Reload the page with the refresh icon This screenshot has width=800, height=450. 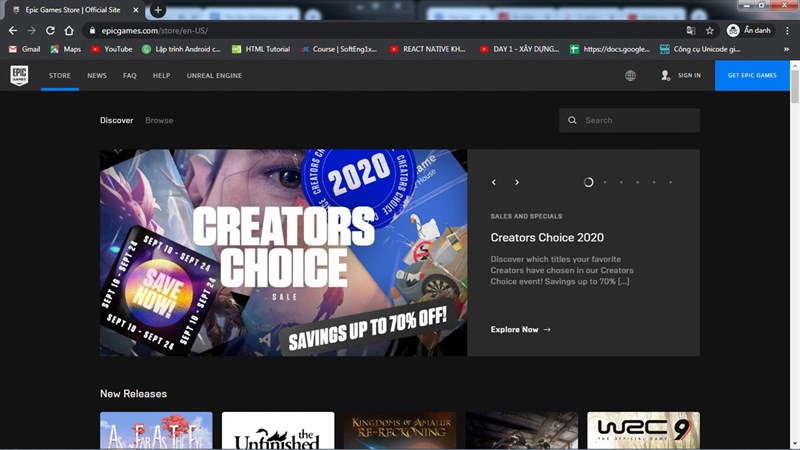coord(50,31)
